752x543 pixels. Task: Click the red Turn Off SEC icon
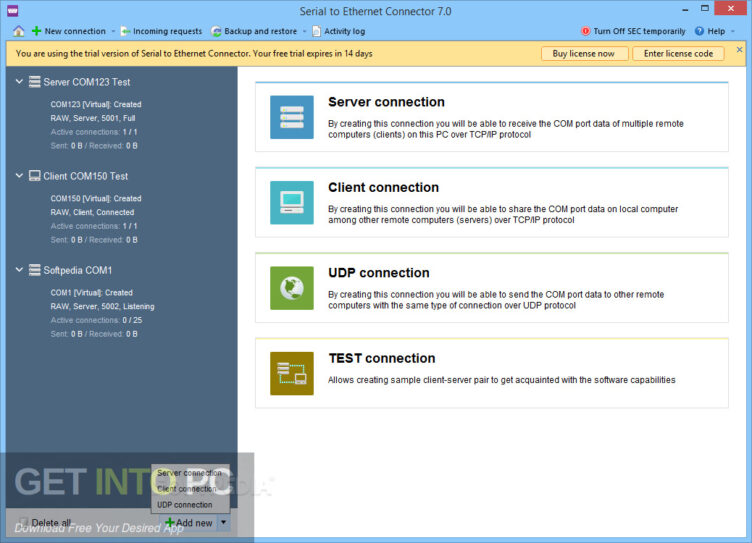[x=585, y=31]
